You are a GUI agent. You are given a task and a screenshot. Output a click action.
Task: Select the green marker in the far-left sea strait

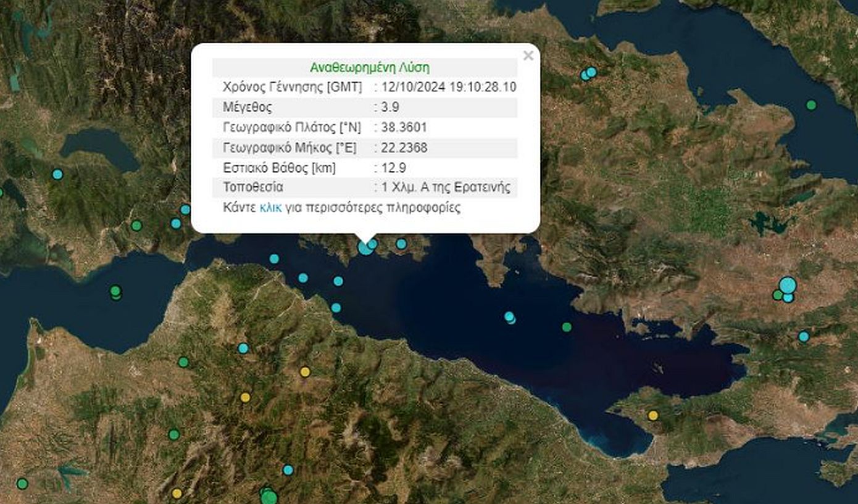click(x=115, y=291)
